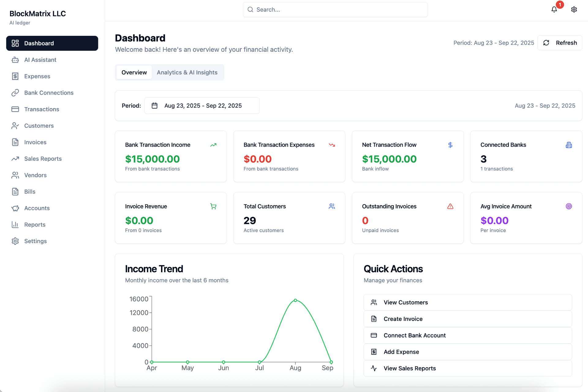Screen dimensions: 588x392
Task: Open Bank Connections via the link icon
Action: click(15, 92)
